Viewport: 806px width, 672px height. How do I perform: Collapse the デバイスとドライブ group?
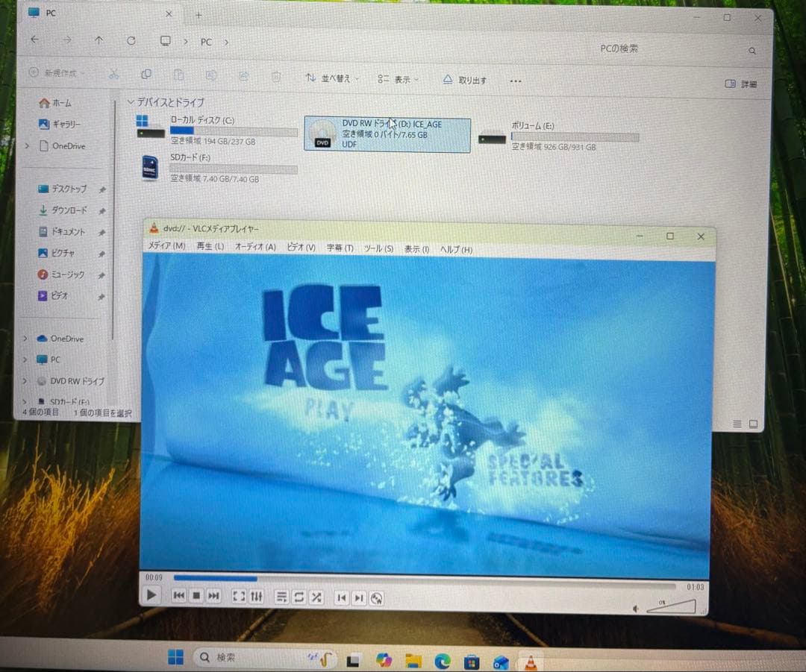(131, 102)
